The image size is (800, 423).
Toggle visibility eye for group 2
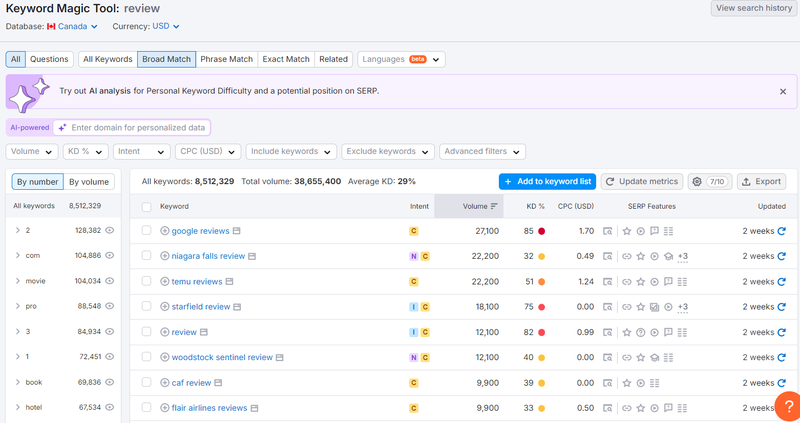[x=110, y=230]
